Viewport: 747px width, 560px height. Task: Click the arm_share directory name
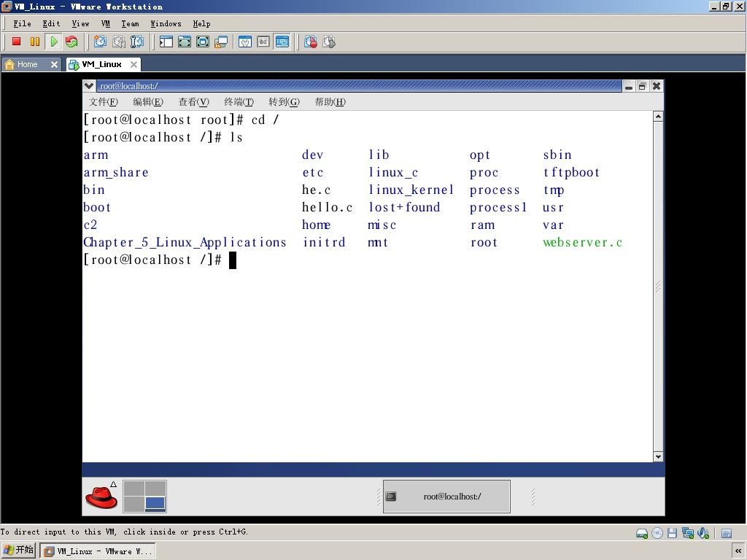click(116, 172)
